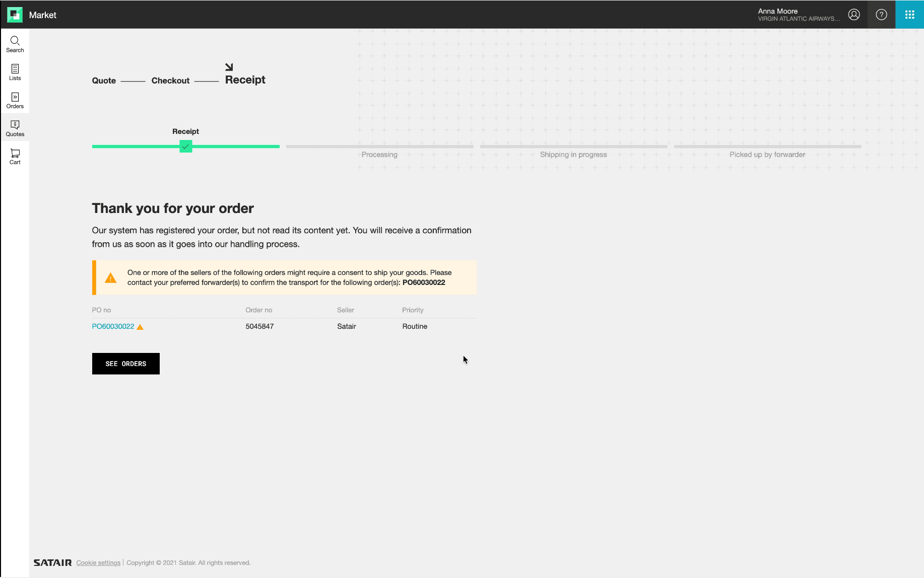Click the warning triangle beside PO60030022 link
Screen dimensions: 924x578
tap(140, 327)
